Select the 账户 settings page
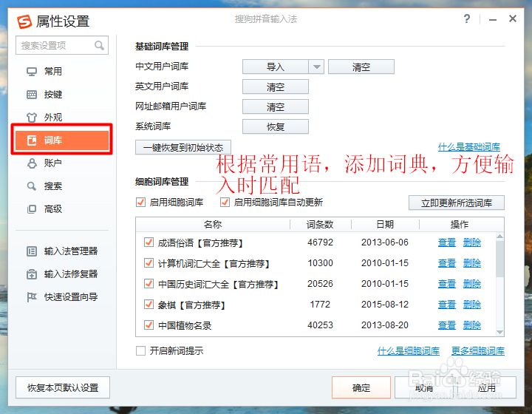The width and height of the screenshot is (532, 414). coord(53,163)
